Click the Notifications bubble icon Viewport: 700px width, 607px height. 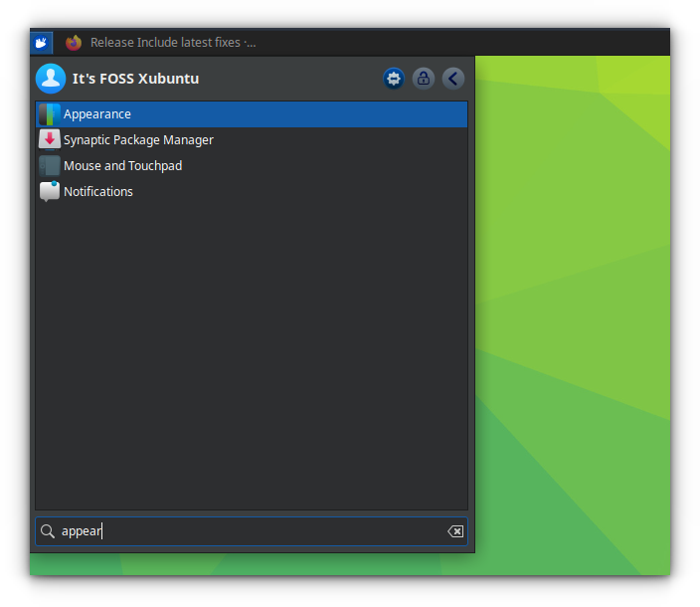pos(49,192)
